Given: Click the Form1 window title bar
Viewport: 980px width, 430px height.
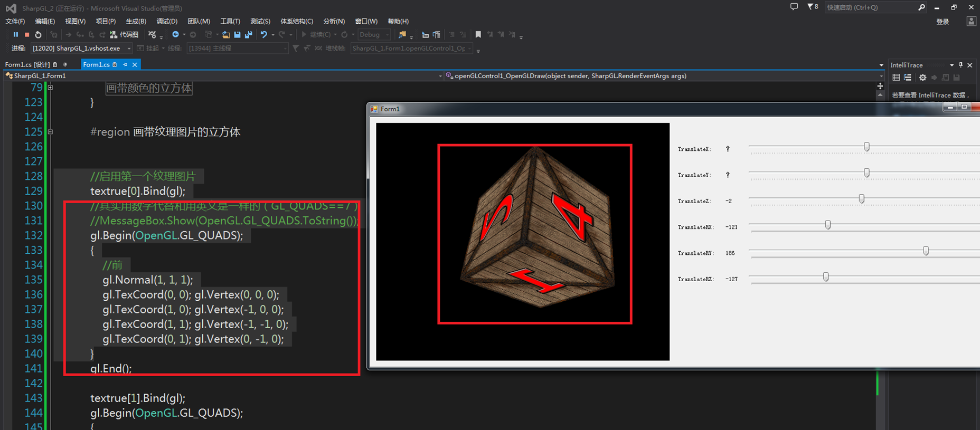Looking at the screenshot, I should pos(655,109).
